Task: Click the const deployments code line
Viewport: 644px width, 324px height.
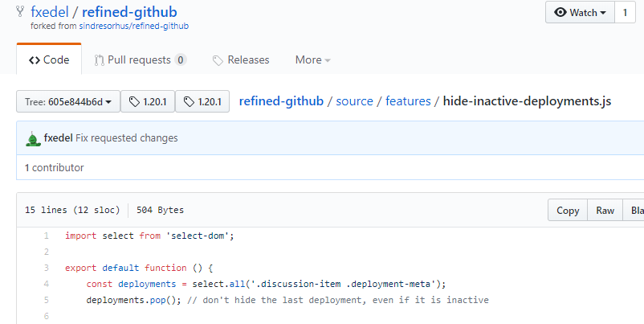Action: click(x=266, y=284)
